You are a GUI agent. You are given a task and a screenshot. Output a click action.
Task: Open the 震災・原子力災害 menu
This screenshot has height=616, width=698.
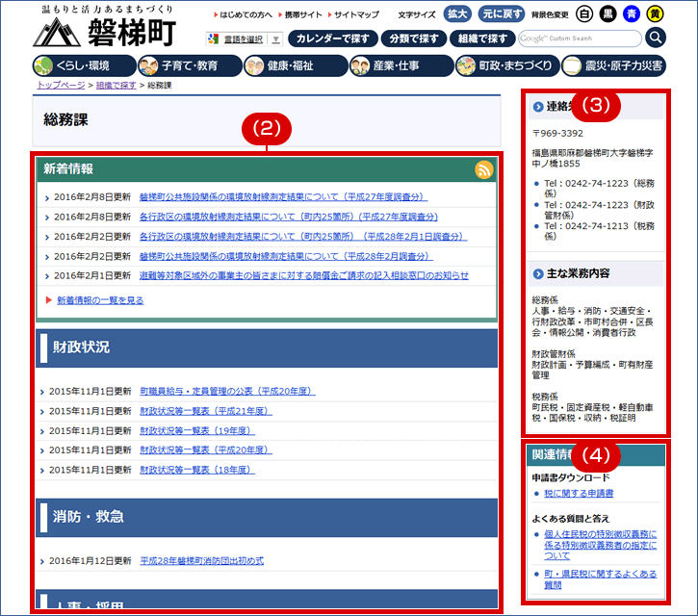tap(614, 65)
